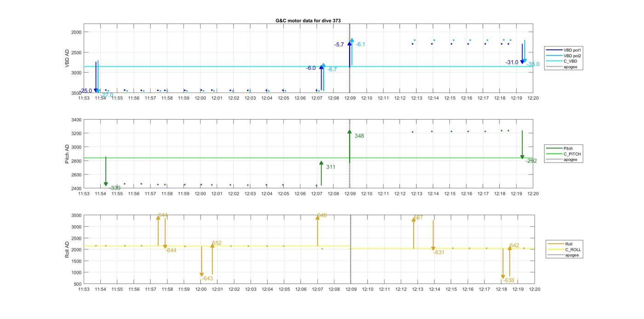Viewport: 644px width, 319px height.
Task: Click the "-5.7" VBD annotation
Action: [x=339, y=45]
